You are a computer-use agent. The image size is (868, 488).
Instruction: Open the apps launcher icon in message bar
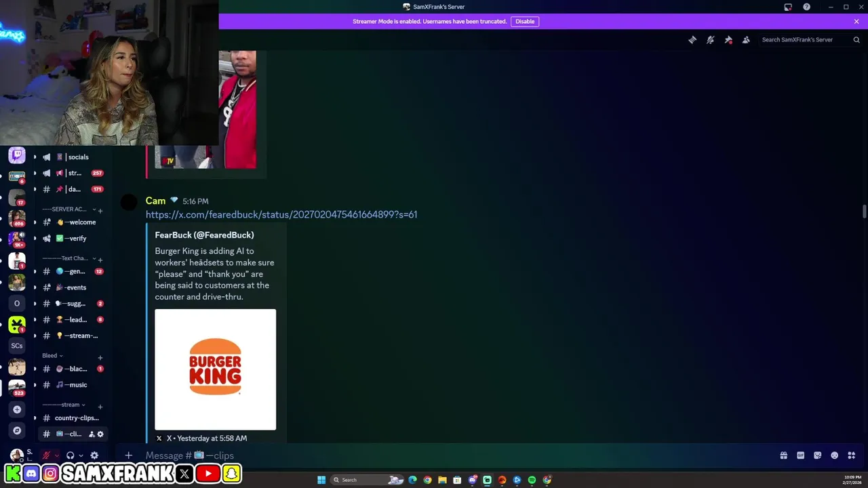(851, 455)
